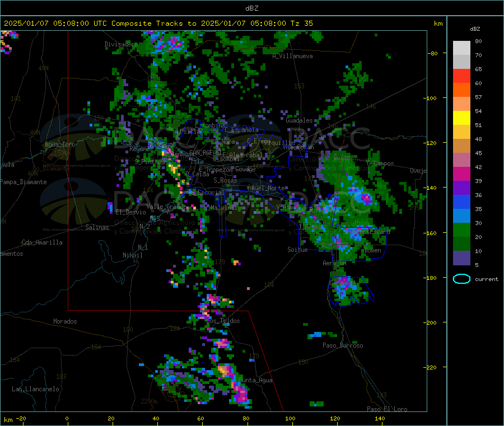Select the 'Valle_Grande' label
The image size is (504, 426).
pyautogui.click(x=166, y=206)
